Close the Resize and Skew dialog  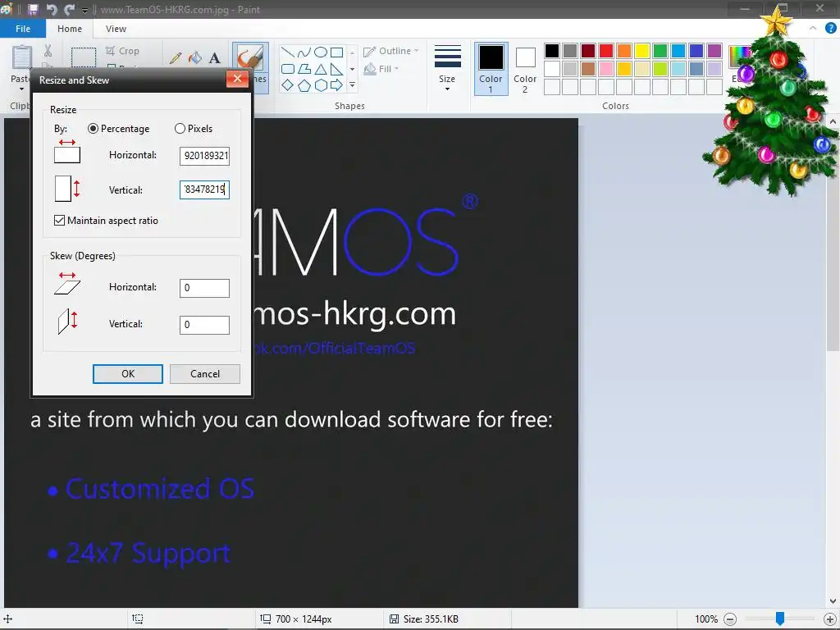(x=237, y=80)
